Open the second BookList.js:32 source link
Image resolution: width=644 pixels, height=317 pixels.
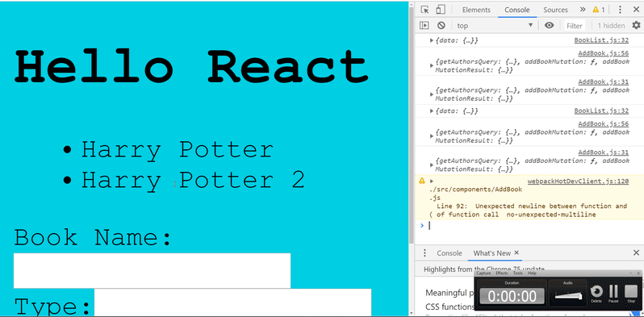(601, 111)
